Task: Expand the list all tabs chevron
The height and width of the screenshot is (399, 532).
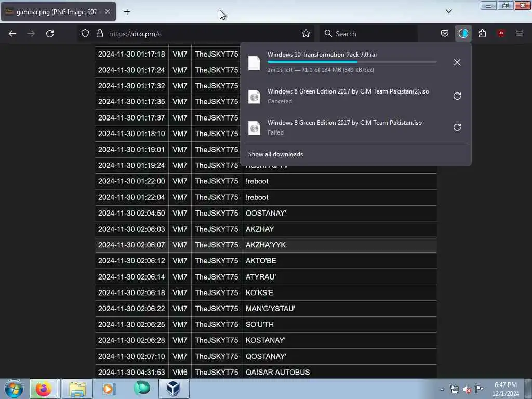Action: click(x=448, y=11)
